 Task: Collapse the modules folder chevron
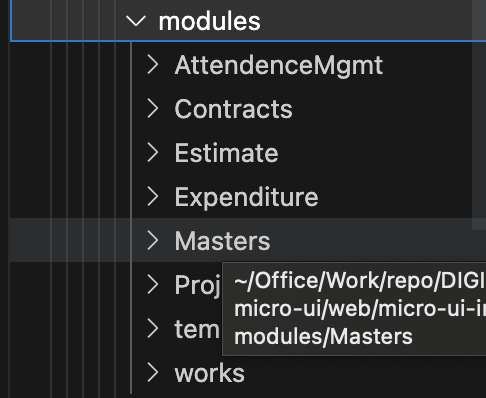click(x=136, y=21)
